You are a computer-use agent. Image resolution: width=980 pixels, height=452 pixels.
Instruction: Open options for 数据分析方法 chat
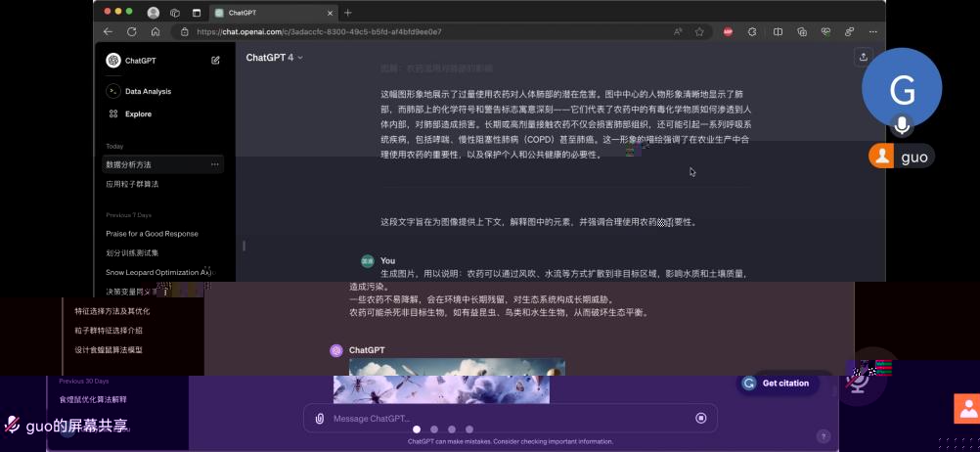pos(214,164)
